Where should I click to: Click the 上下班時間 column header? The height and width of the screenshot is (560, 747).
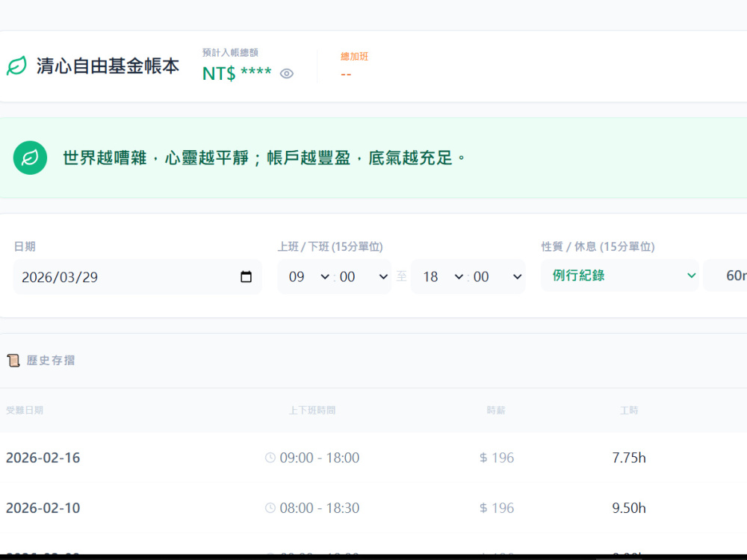(x=312, y=411)
